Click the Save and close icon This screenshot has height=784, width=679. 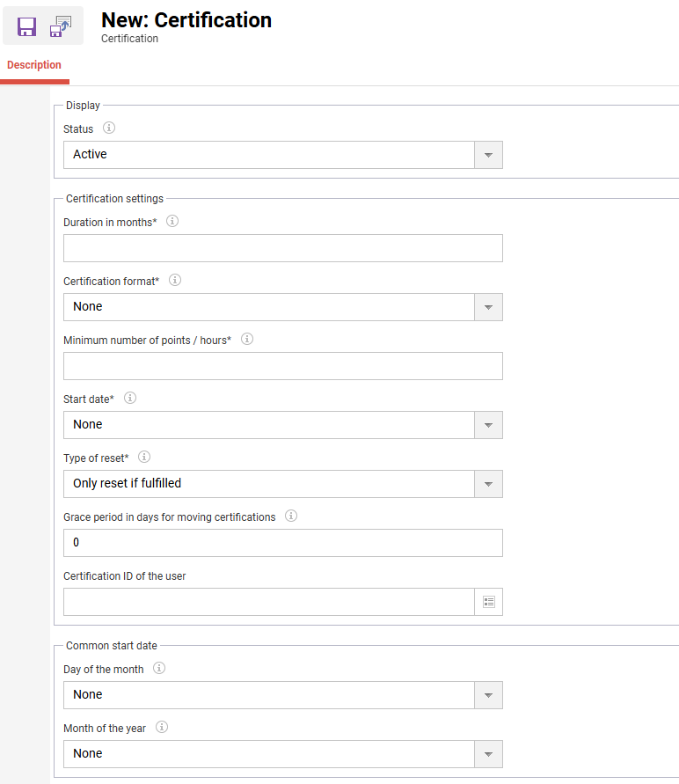tap(61, 26)
